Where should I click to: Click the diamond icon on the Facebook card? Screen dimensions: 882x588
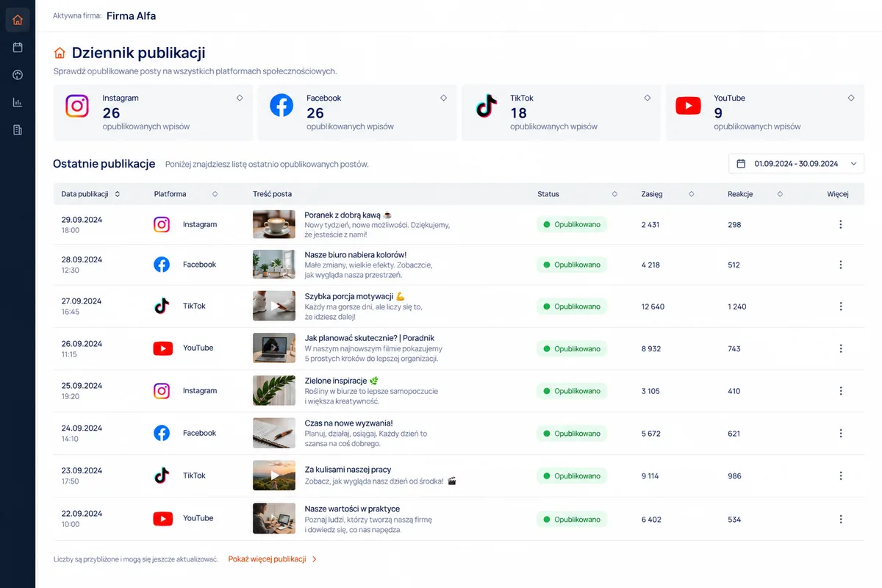click(x=443, y=98)
